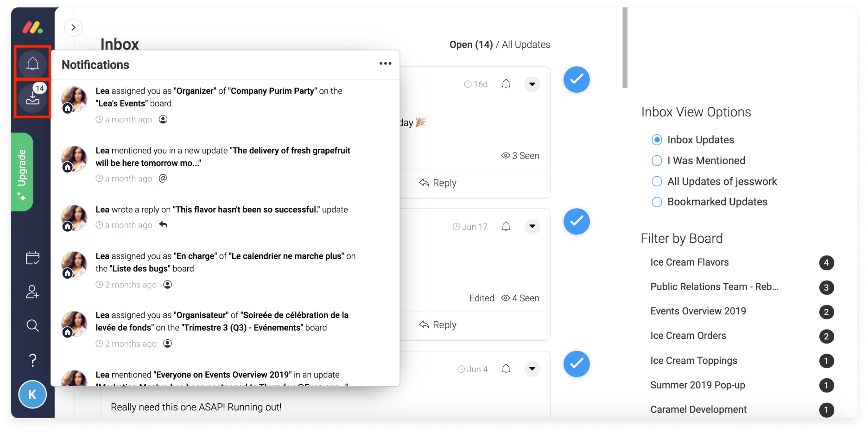Open dropdown arrow on 16d update
This screenshot has width=868, height=433.
coord(532,84)
